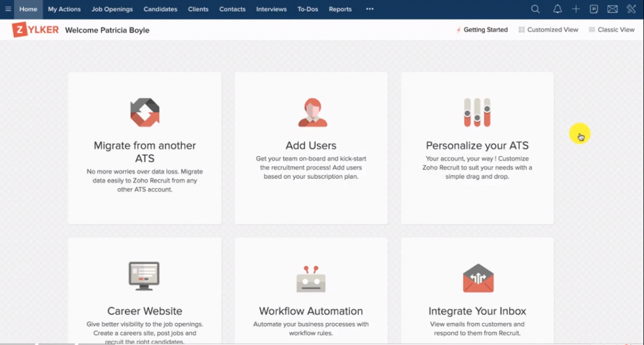View the notifications bell
644x345 pixels.
pyautogui.click(x=557, y=9)
